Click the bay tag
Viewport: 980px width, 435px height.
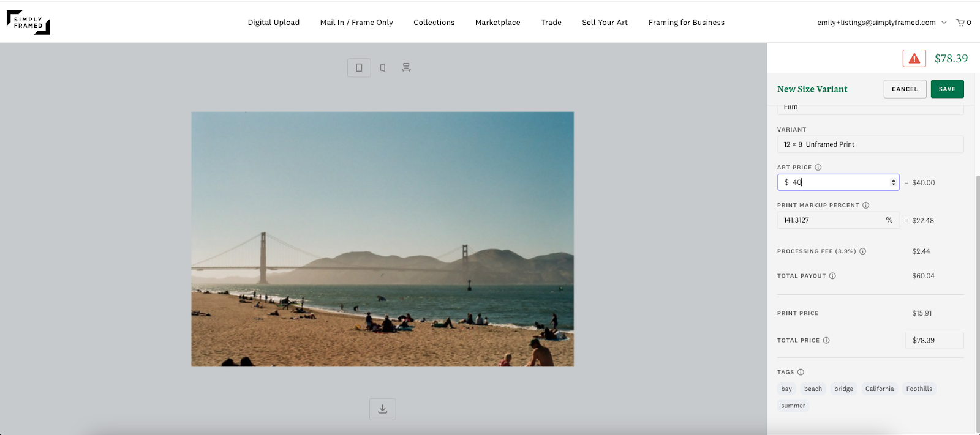tap(786, 389)
